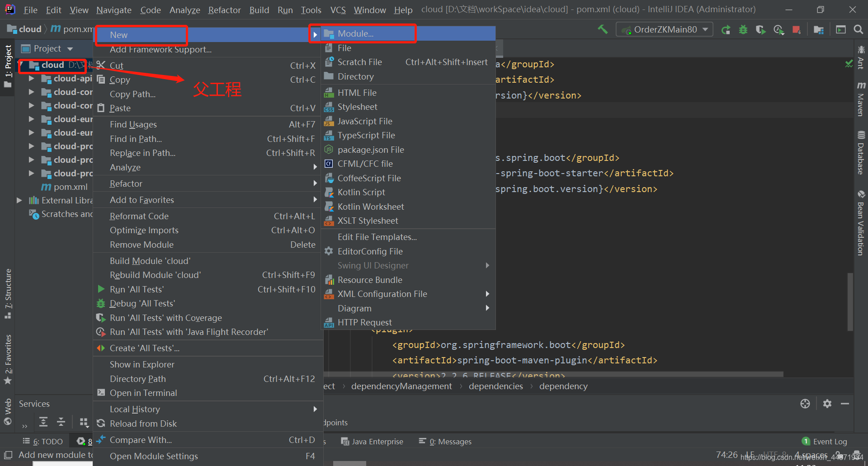Open the Navigate menu in menu bar
The width and height of the screenshot is (868, 466).
pos(114,10)
